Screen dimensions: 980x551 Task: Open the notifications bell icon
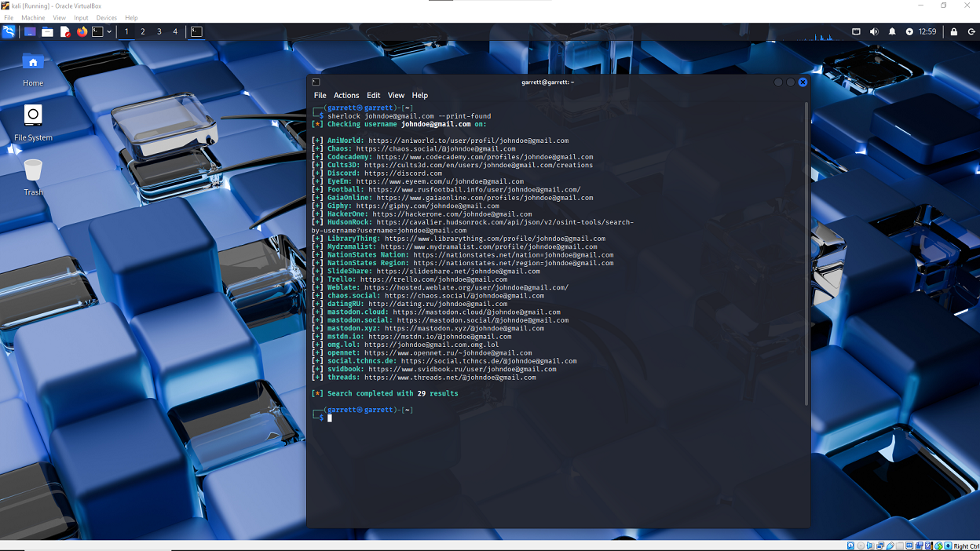pos(892,31)
